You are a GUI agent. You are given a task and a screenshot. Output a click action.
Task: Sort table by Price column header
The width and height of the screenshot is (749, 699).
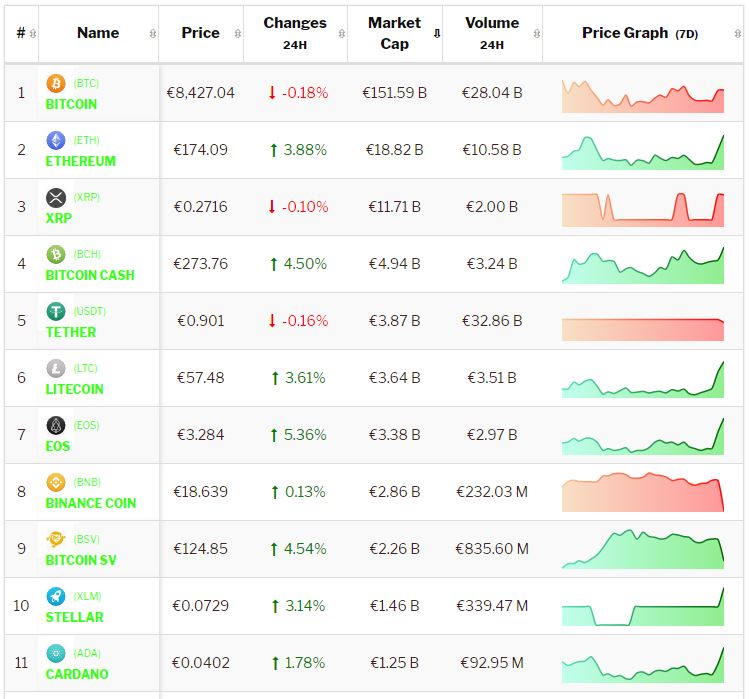point(200,33)
